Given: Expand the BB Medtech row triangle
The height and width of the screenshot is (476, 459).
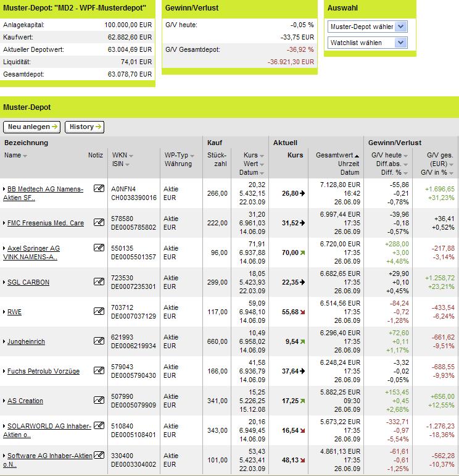Looking at the screenshot, I should (x=4, y=189).
